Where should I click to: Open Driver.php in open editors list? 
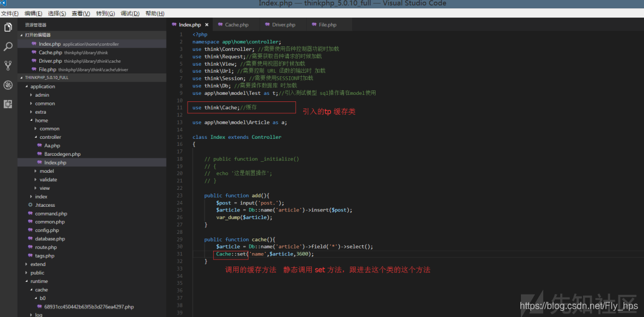pyautogui.click(x=92, y=61)
